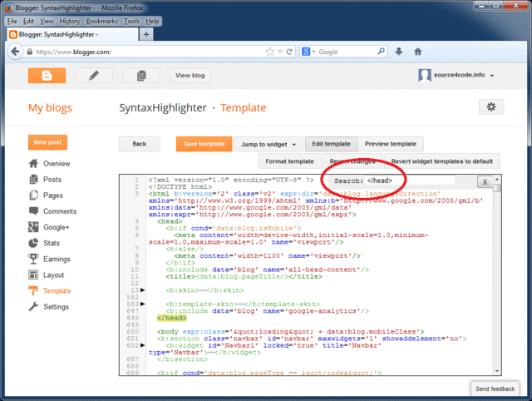Image resolution: width=532 pixels, height=401 pixels.
Task: Click the user avatar picture
Action: [x=425, y=75]
